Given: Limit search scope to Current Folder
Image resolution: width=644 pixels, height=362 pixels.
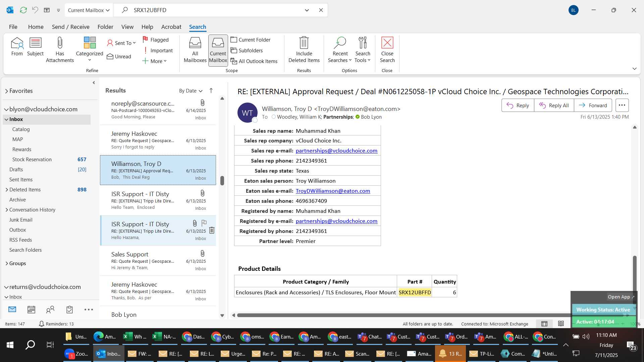Looking at the screenshot, I should click(251, 40).
